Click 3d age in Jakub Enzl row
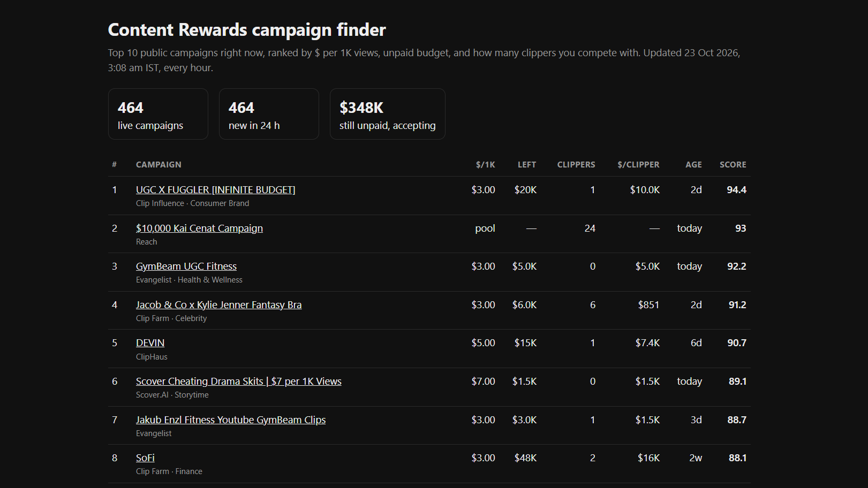The width and height of the screenshot is (868, 488). pos(696,420)
